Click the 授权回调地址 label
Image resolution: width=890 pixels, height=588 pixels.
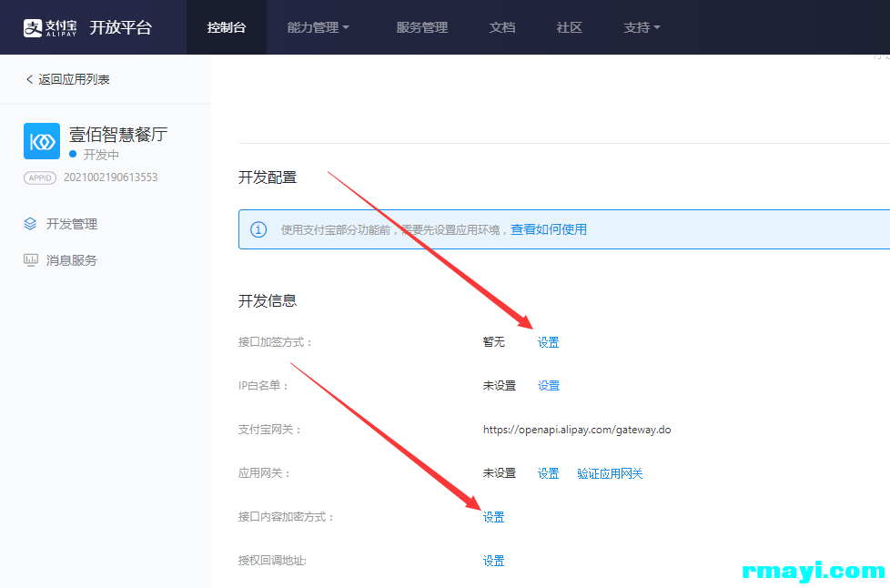click(272, 561)
